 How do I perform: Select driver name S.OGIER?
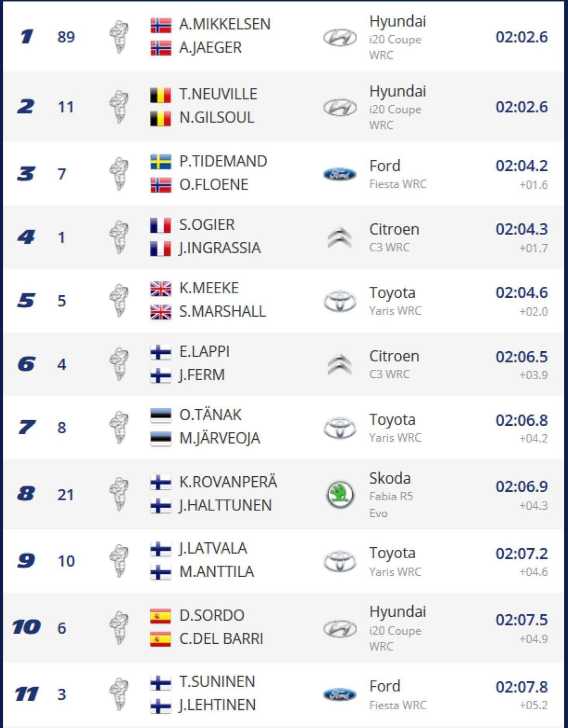(x=207, y=225)
